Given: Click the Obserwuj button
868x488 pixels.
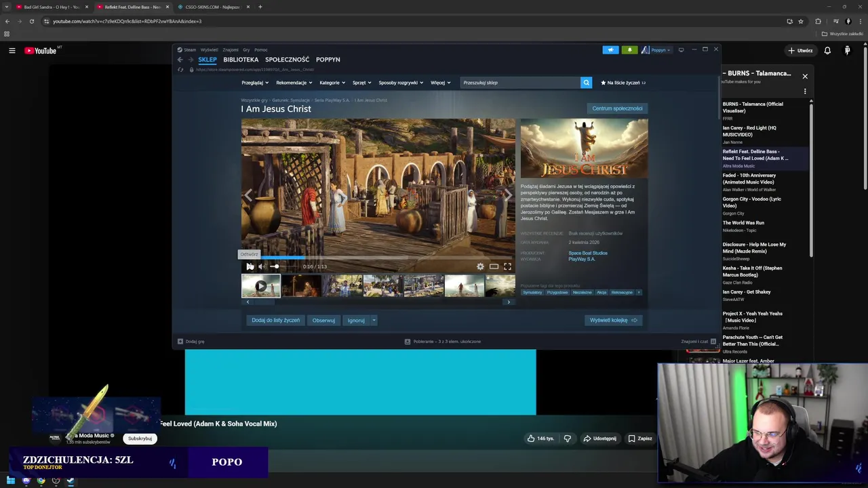Looking at the screenshot, I should pos(323,320).
